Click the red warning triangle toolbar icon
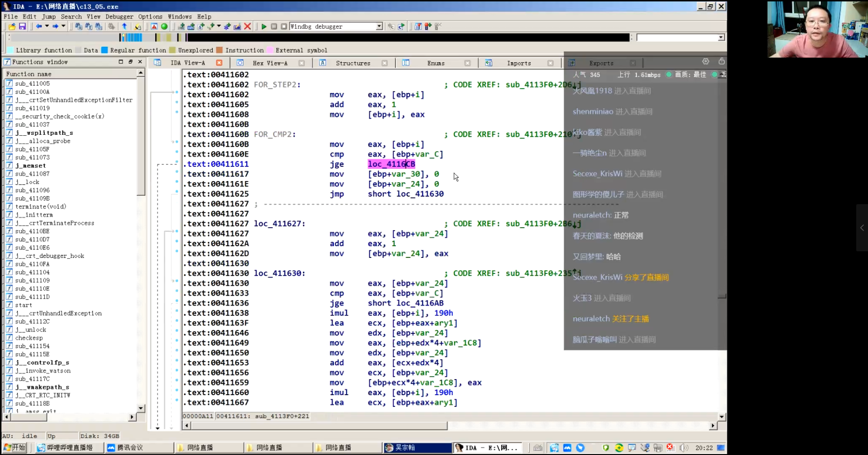The width and height of the screenshot is (868, 455). click(x=154, y=26)
